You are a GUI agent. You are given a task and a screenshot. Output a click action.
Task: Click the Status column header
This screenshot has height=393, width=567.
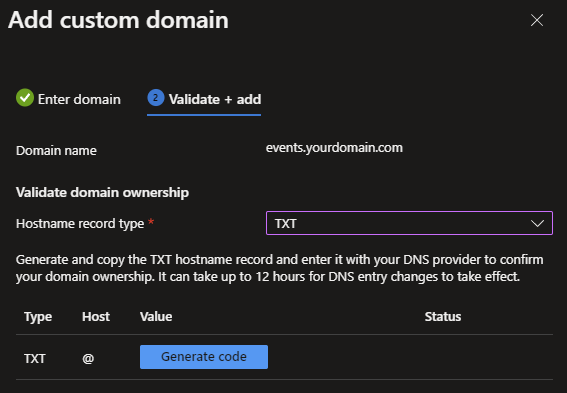pos(443,317)
